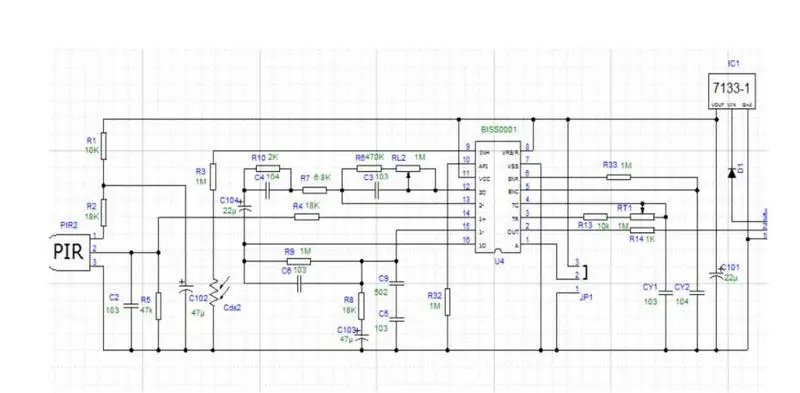Click electrolytic capacitor C103 47µ symbol
The width and height of the screenshot is (800, 393).
(x=361, y=336)
